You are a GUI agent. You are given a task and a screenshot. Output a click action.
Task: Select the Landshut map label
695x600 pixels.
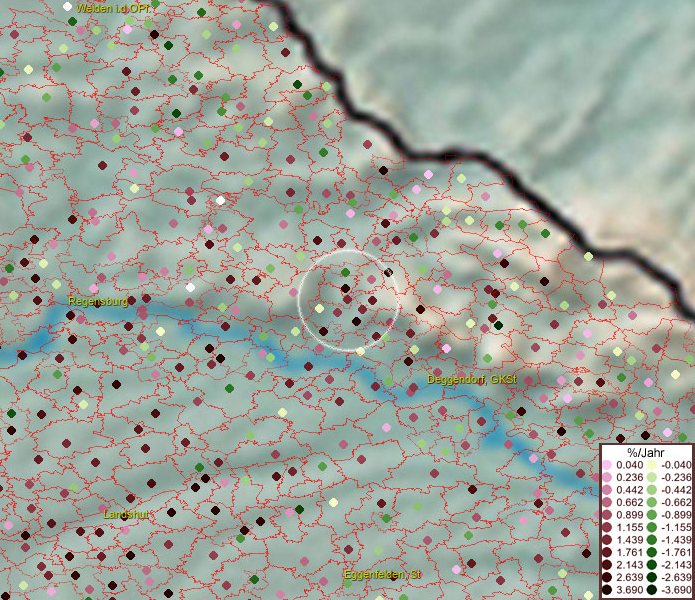(126, 514)
